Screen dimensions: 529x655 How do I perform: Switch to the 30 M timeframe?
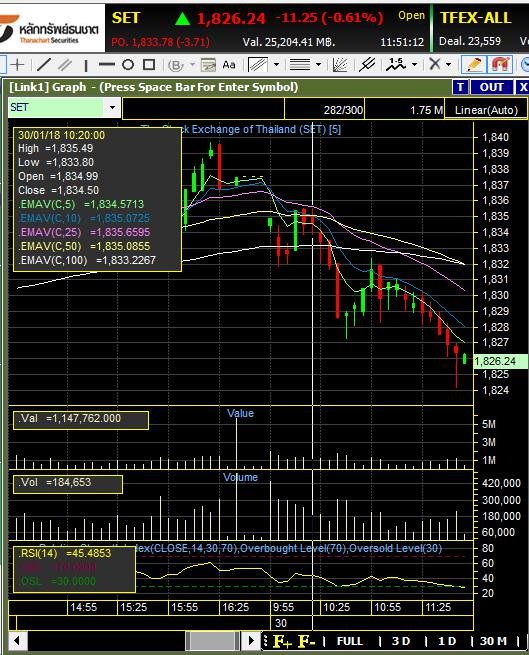click(493, 641)
